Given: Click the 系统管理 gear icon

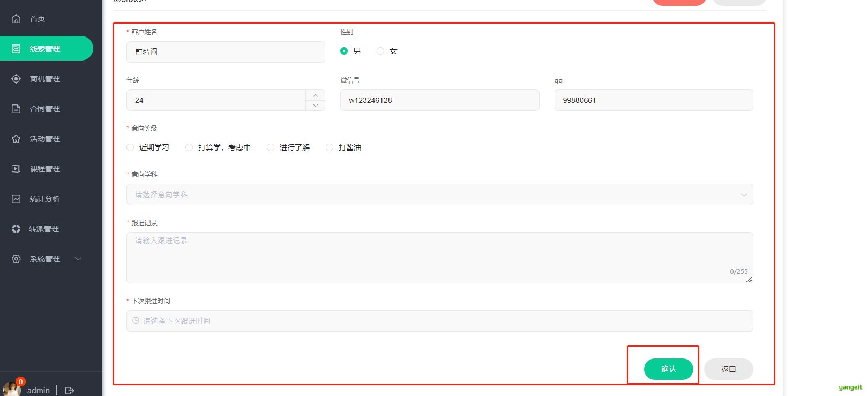Looking at the screenshot, I should (16, 259).
